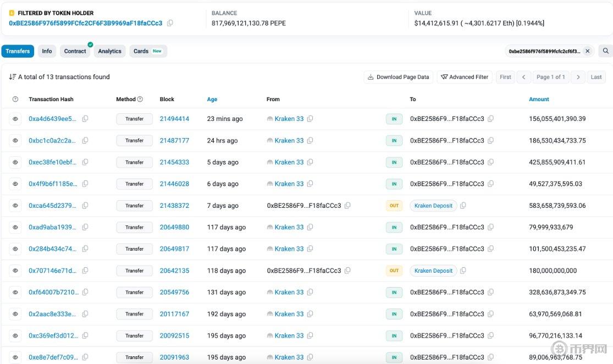Toggle sort order icon beside total transactions
This screenshot has height=364, width=613.
(12, 77)
